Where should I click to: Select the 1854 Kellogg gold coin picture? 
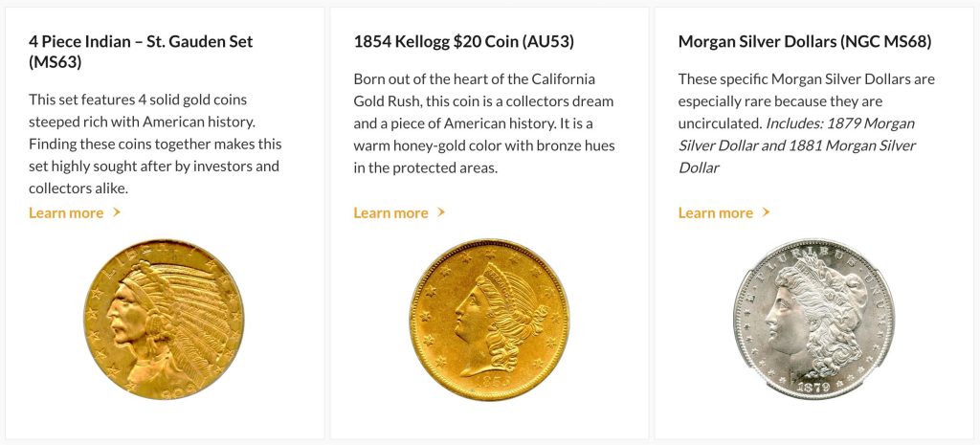[489, 319]
